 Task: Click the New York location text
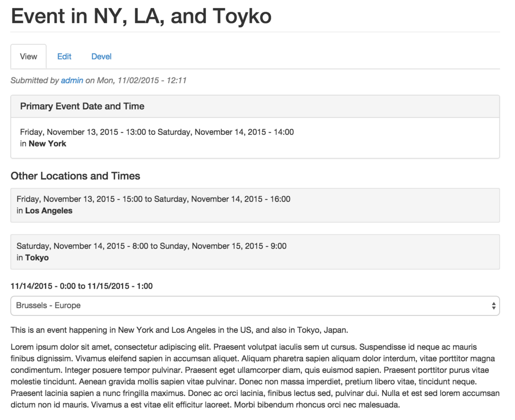(x=48, y=144)
